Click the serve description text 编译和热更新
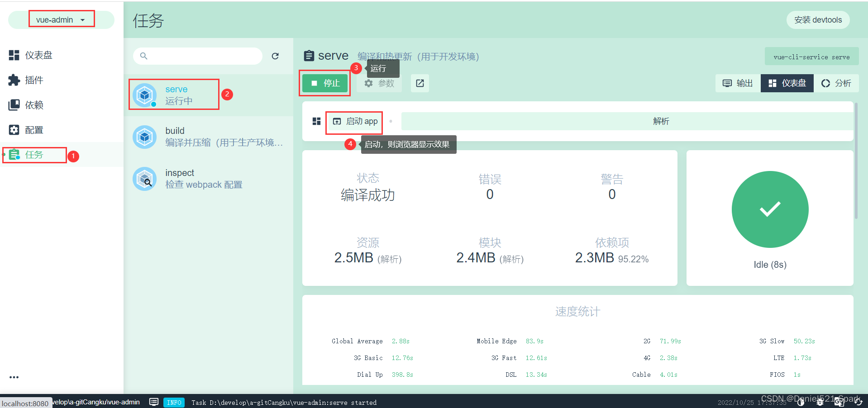This screenshot has width=868, height=408. click(x=418, y=57)
